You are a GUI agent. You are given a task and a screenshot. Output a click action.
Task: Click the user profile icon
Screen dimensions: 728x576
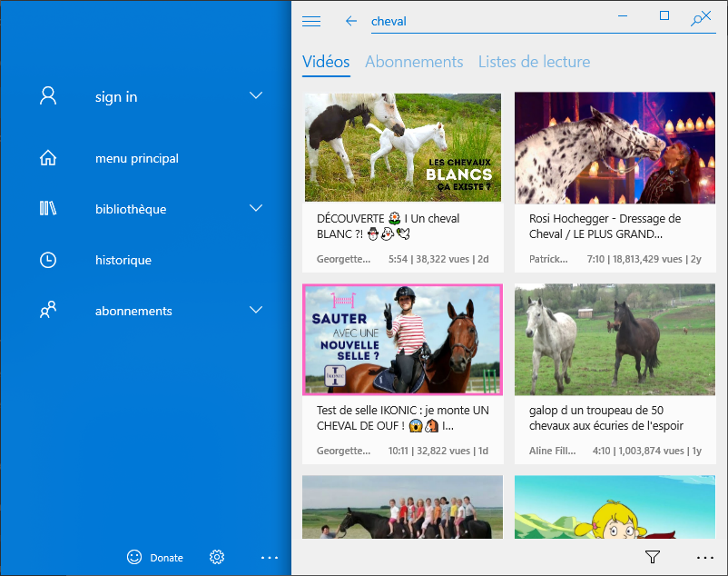point(48,95)
